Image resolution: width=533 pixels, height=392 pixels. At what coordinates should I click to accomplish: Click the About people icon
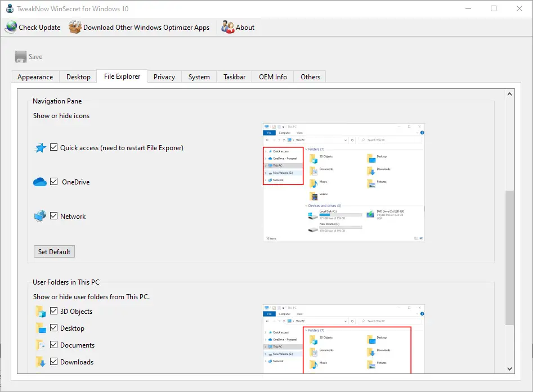(228, 27)
